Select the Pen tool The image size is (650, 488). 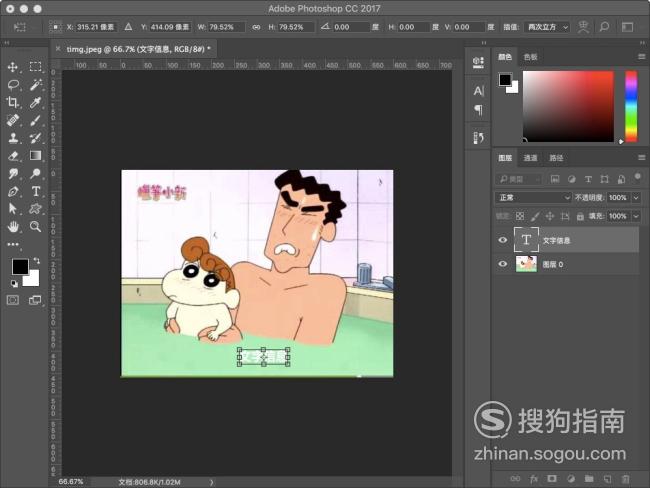[x=13, y=192]
